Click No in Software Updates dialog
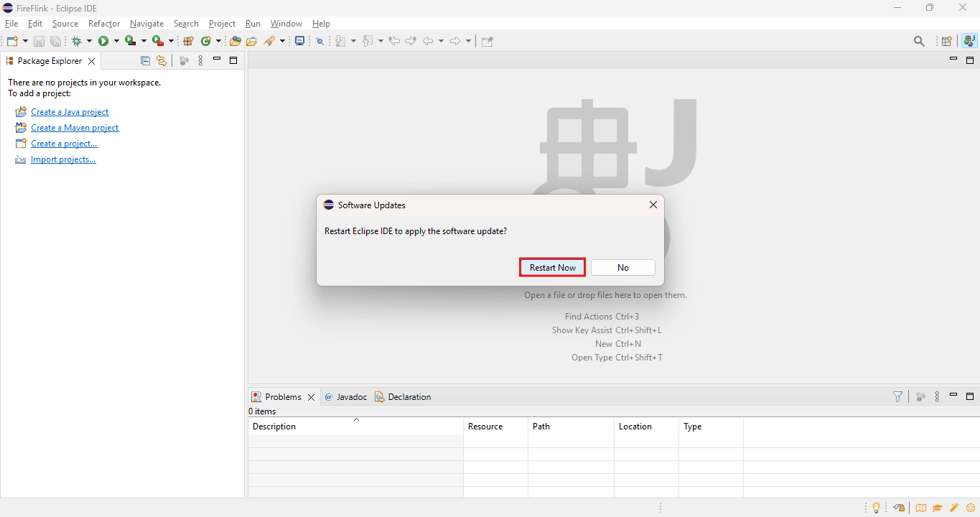Image resolution: width=980 pixels, height=517 pixels. (x=623, y=268)
